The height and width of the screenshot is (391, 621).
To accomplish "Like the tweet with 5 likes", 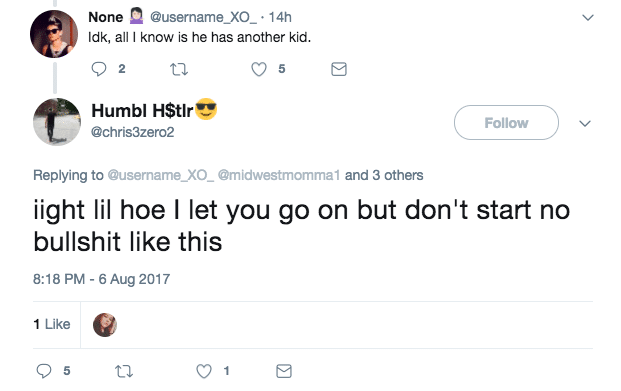I will 259,69.
